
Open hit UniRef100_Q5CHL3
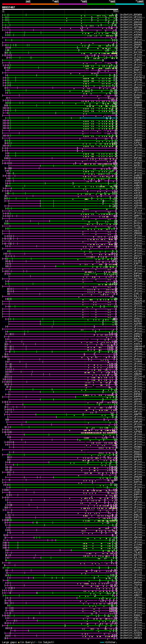[131, 392]
